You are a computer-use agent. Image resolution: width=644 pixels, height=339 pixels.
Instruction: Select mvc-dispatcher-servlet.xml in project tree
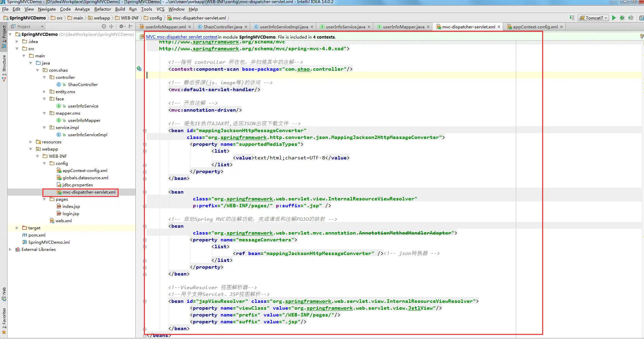point(89,192)
